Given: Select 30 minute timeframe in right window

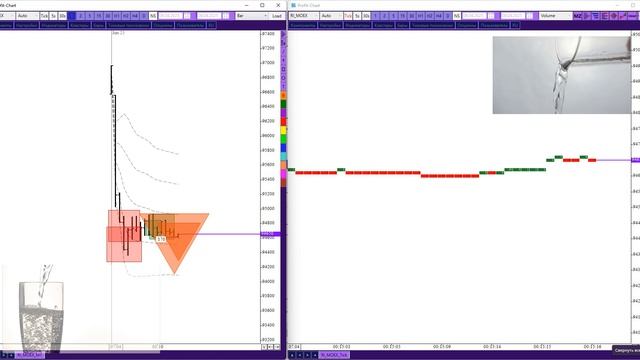Looking at the screenshot, I should (x=412, y=16).
